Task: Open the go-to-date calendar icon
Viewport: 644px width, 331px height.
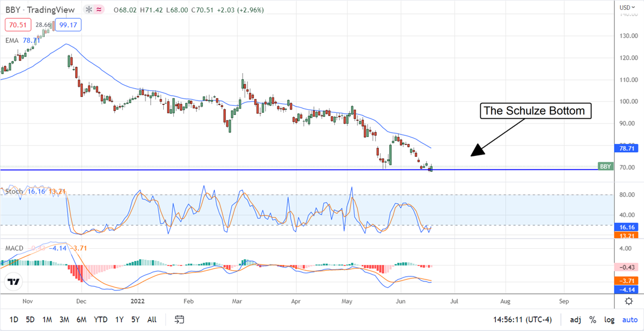Action: (x=180, y=320)
